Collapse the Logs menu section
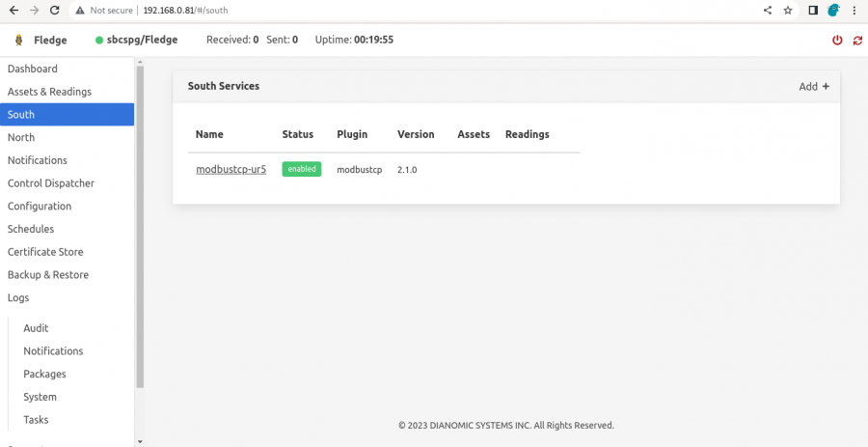This screenshot has width=868, height=447. pyautogui.click(x=19, y=297)
